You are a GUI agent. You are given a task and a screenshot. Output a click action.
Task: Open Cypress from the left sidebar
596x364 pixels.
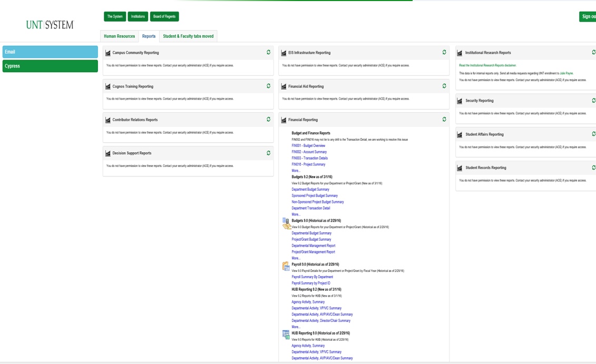[50, 66]
